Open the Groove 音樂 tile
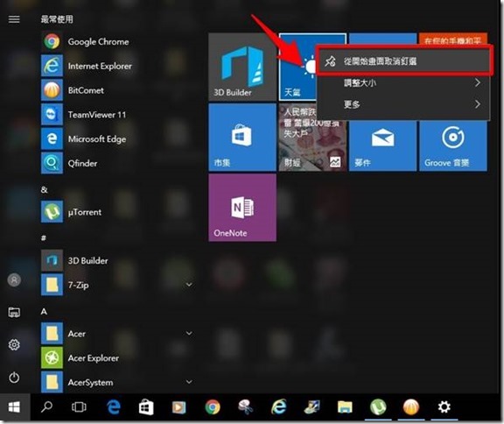The height and width of the screenshot is (424, 504). click(x=453, y=146)
